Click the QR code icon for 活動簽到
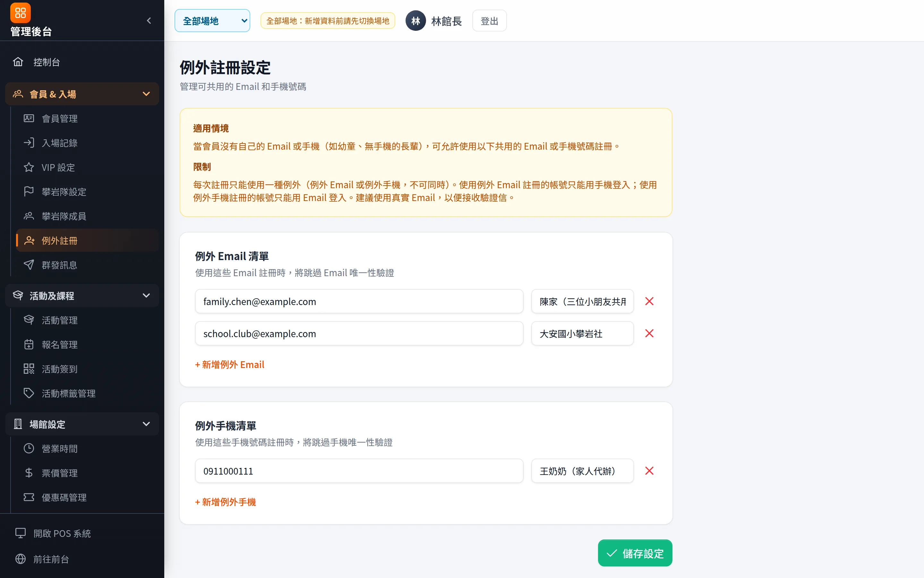The height and width of the screenshot is (578, 924). point(29,369)
